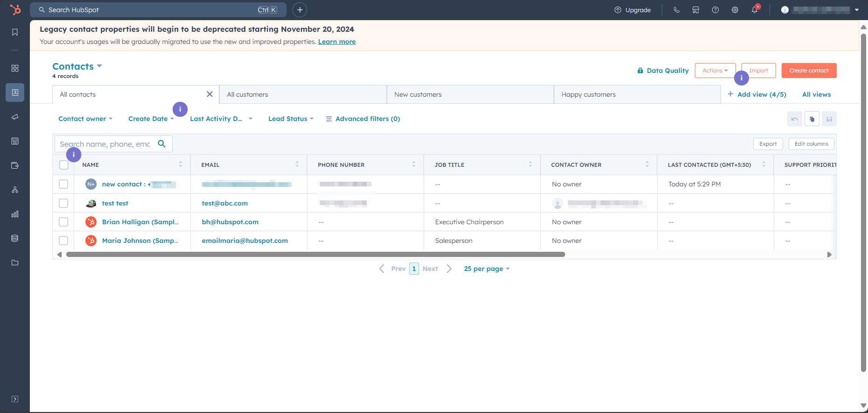Click the plus quick-create icon in top bar
Image resolution: width=868 pixels, height=413 pixels.
click(300, 10)
